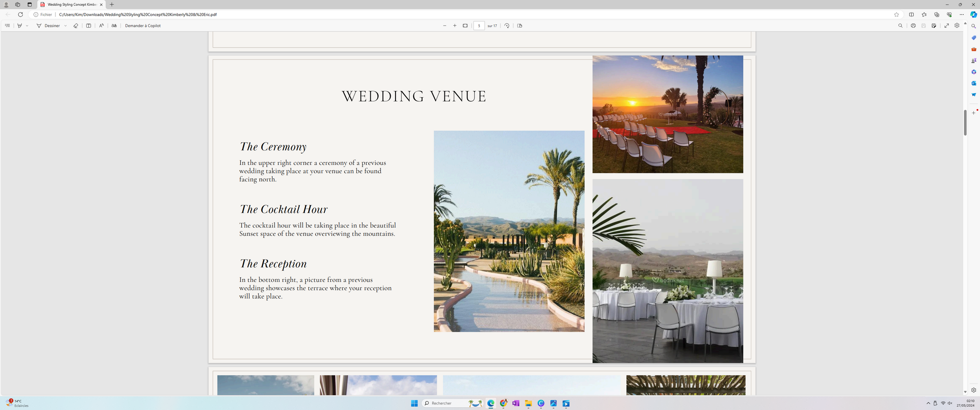Toggle fit-to-page view
This screenshot has width=980, height=410.
[465, 26]
